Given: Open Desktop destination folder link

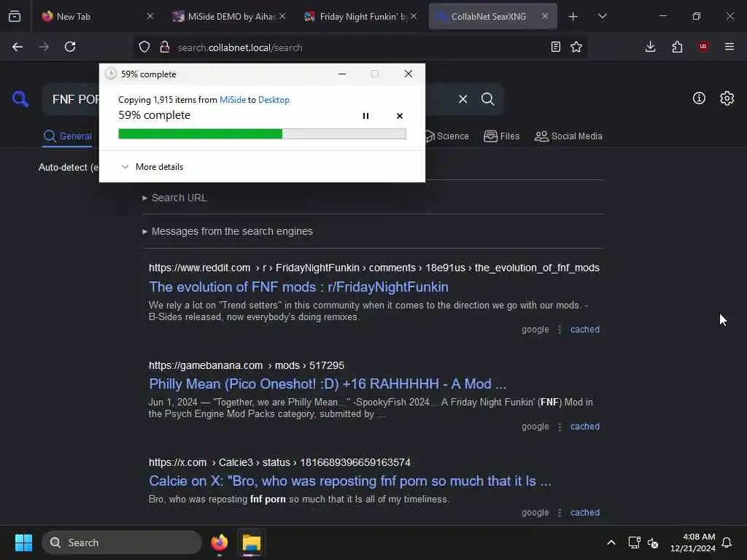Looking at the screenshot, I should point(274,99).
